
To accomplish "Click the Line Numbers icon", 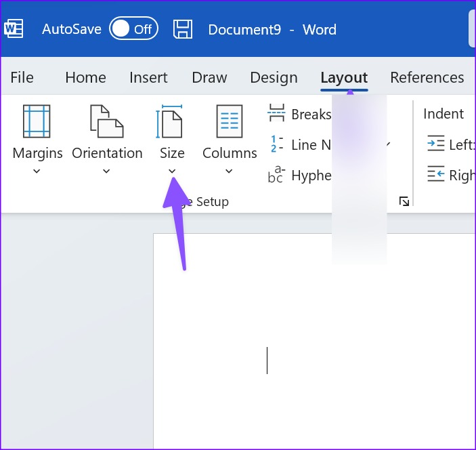I will tap(276, 144).
